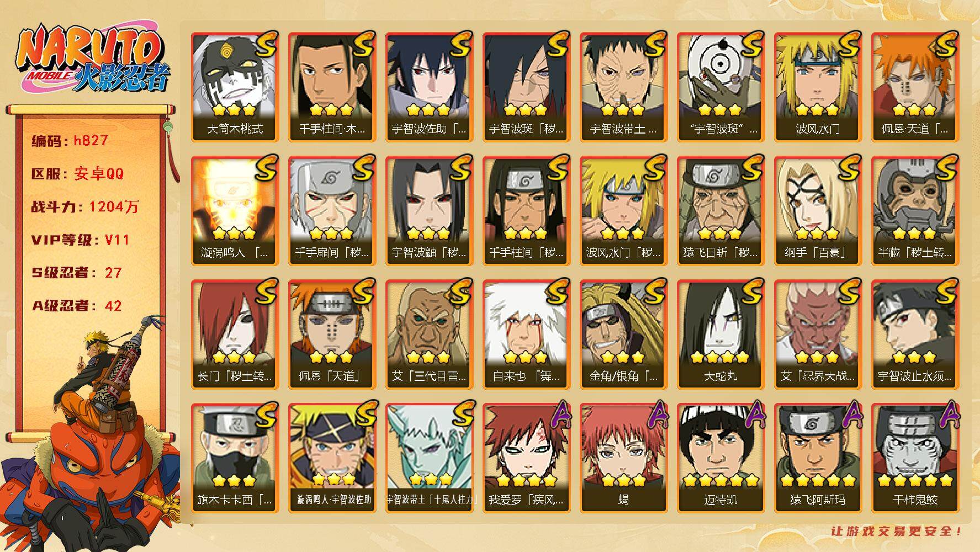Click the VIP等级: V11 label
Viewport: 980px width, 552px height.
81,240
